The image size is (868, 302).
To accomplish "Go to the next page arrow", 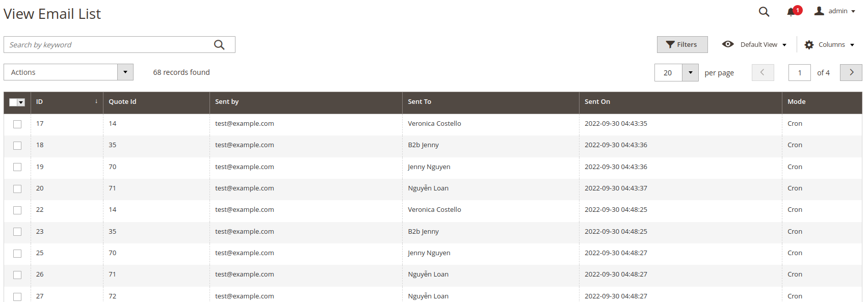I will point(851,72).
